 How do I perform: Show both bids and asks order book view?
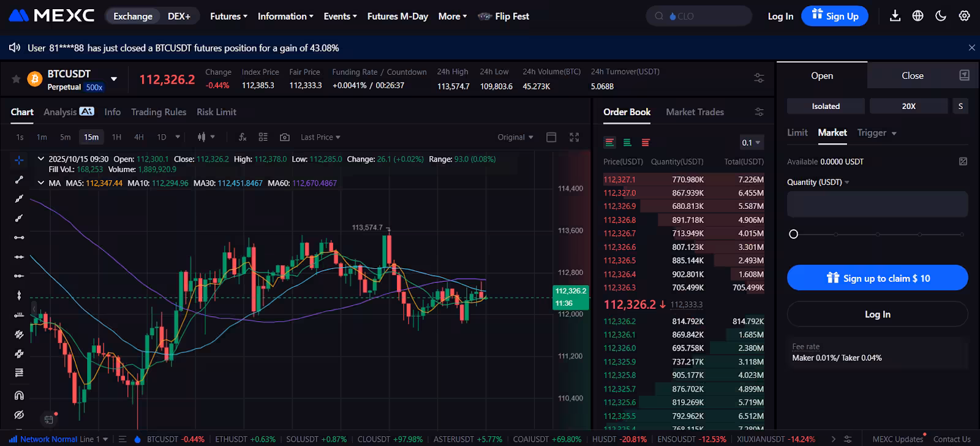[x=609, y=143]
